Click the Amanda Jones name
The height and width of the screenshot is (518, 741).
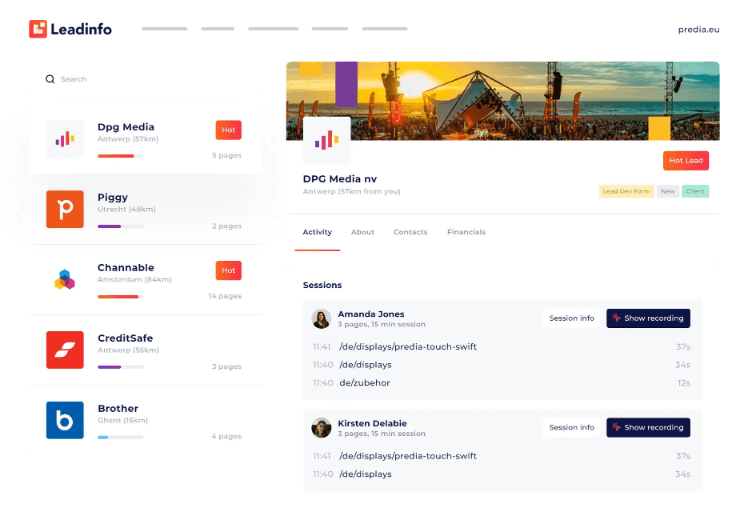point(371,314)
